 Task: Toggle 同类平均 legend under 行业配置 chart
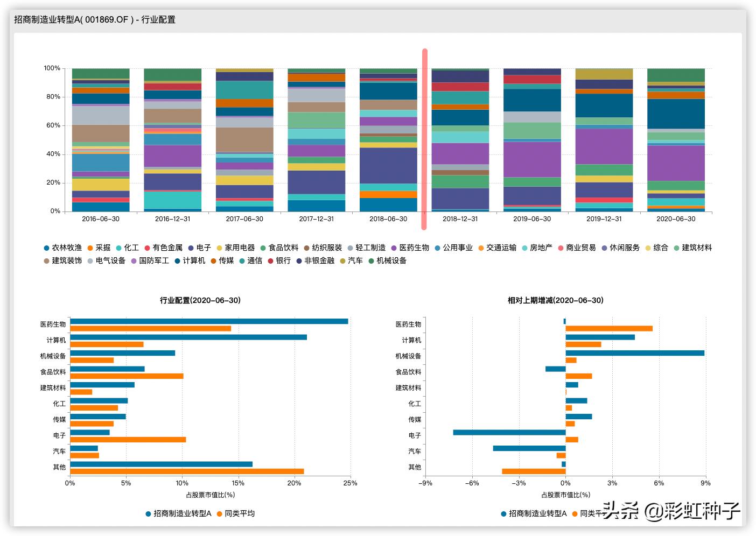click(236, 513)
